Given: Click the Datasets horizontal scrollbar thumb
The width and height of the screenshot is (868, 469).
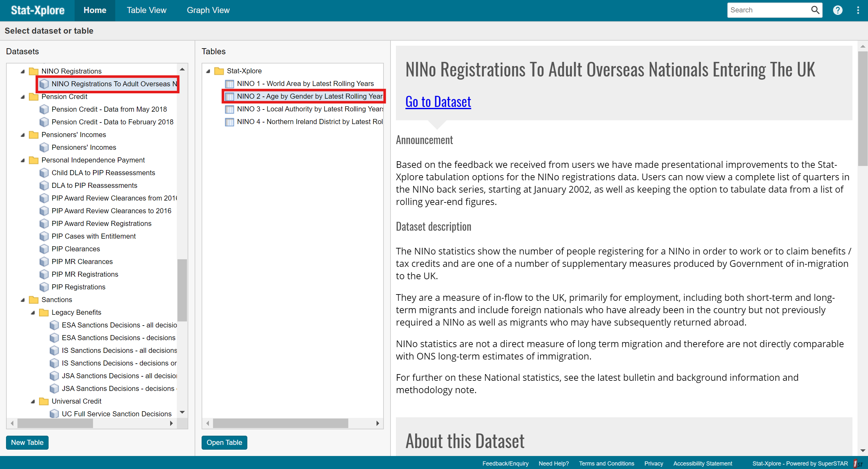Looking at the screenshot, I should click(x=55, y=423).
